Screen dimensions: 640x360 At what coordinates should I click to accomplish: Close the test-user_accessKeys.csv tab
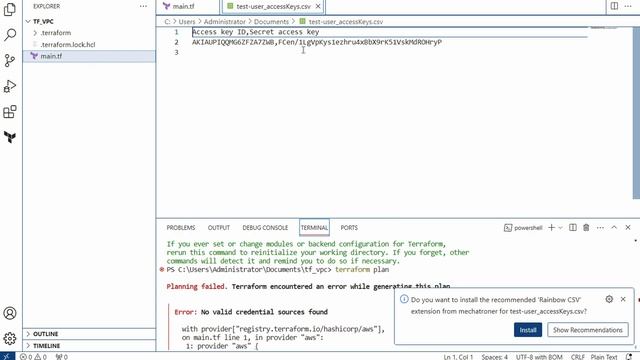[x=318, y=6]
